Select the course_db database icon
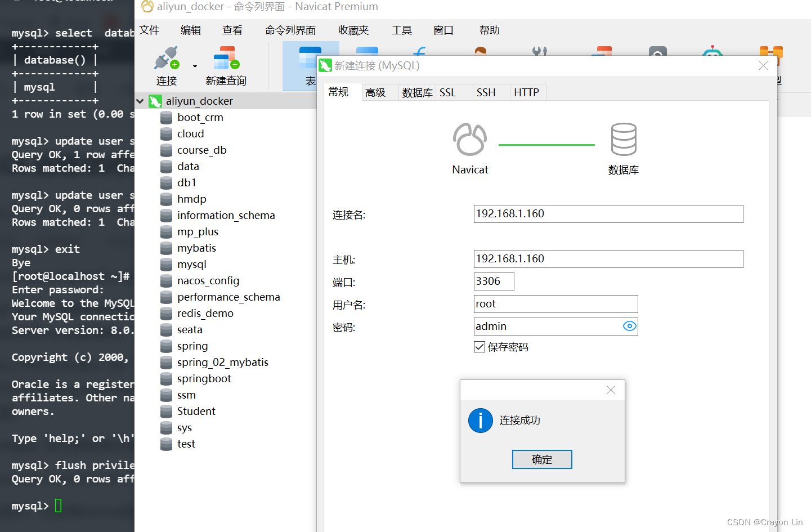The height and width of the screenshot is (532, 811). click(x=166, y=150)
